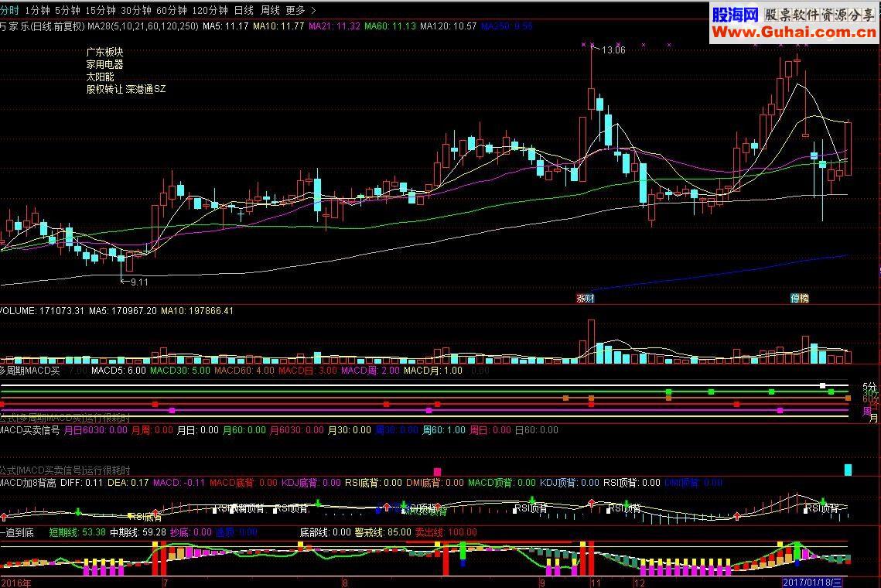This screenshot has width=881, height=588.
Task: Click the cyan signal block in MACD买卖信号 pane
Action: click(848, 470)
